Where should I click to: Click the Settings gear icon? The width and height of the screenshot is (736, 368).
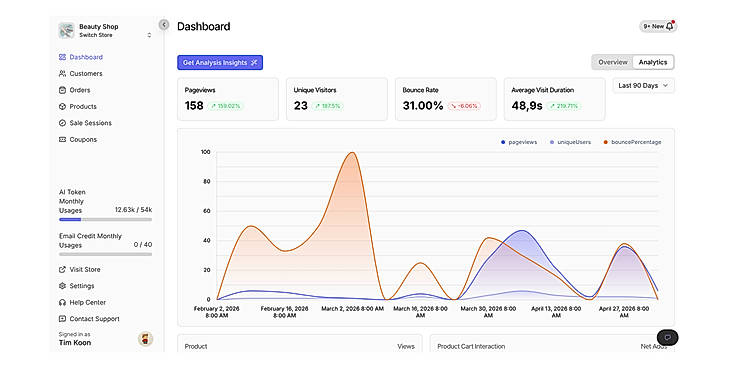(62, 286)
